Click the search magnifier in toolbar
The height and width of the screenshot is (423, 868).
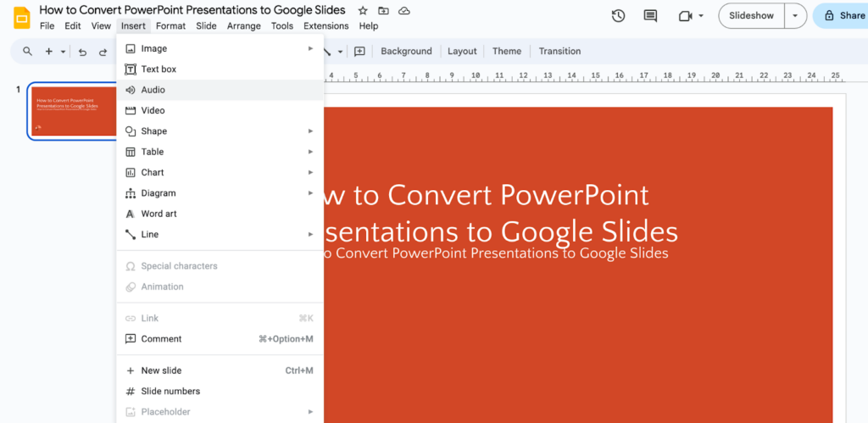click(x=27, y=52)
